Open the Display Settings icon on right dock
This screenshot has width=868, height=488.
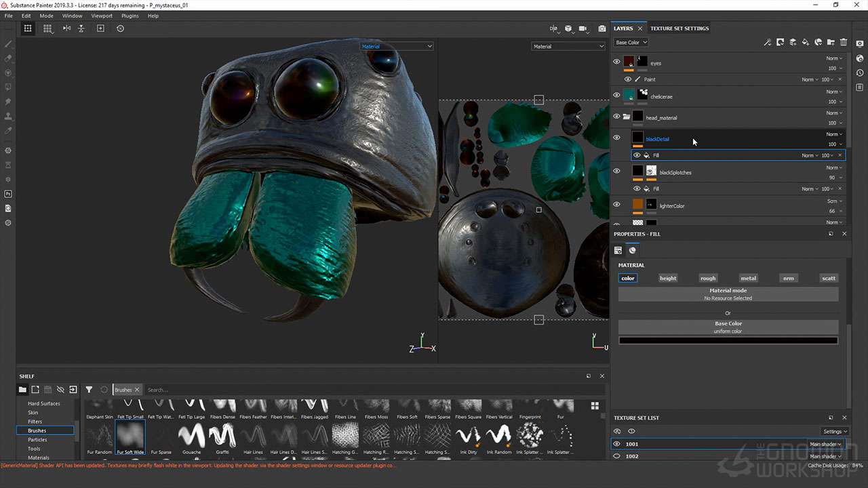click(x=859, y=43)
